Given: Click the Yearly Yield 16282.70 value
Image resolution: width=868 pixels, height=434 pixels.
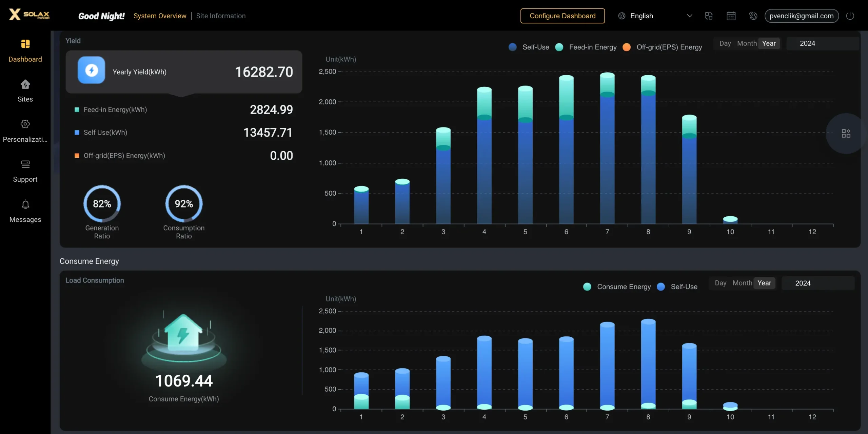Looking at the screenshot, I should (x=264, y=72).
